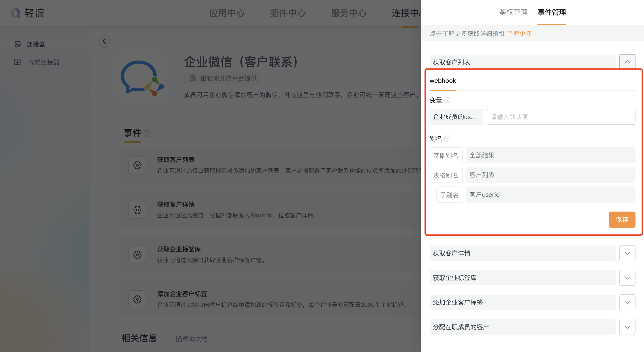
Task: Click the 客户userid sub alias field
Action: point(551,195)
